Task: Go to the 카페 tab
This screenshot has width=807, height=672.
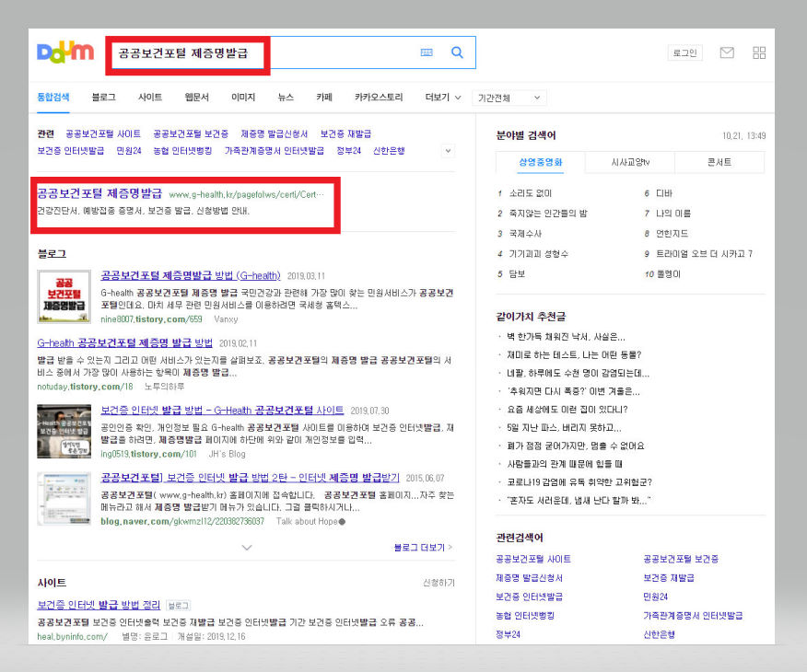Action: pos(324,98)
